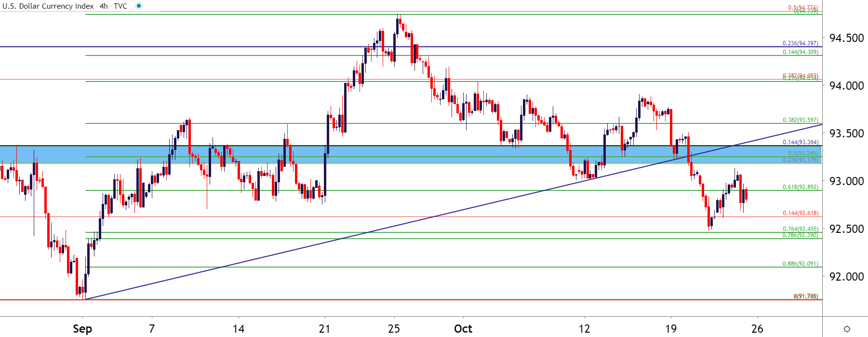Click the 25 date label on time axis
The height and width of the screenshot is (337, 868).
(x=394, y=329)
